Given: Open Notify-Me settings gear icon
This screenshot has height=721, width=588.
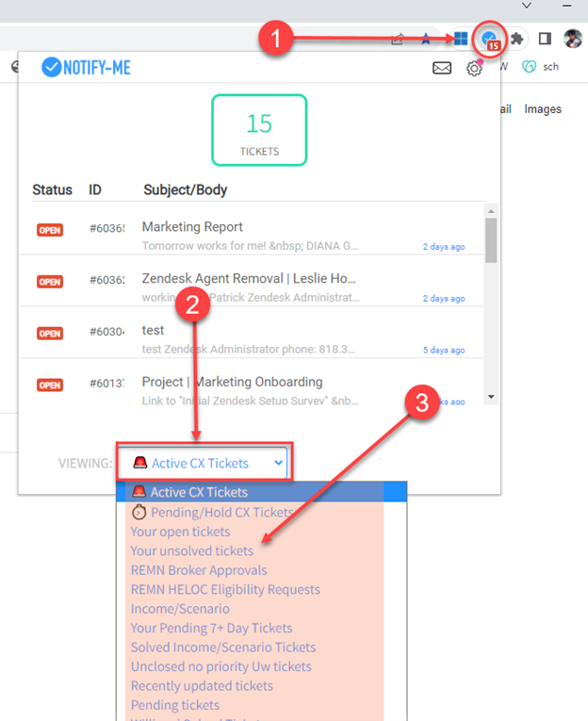Looking at the screenshot, I should [x=474, y=69].
